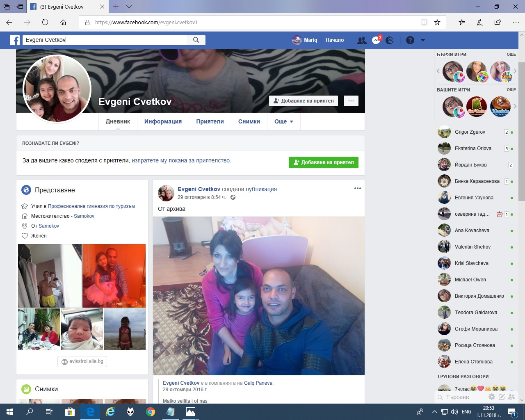The height and width of the screenshot is (420, 525).
Task: Switch to the Приятели tab
Action: click(x=210, y=121)
